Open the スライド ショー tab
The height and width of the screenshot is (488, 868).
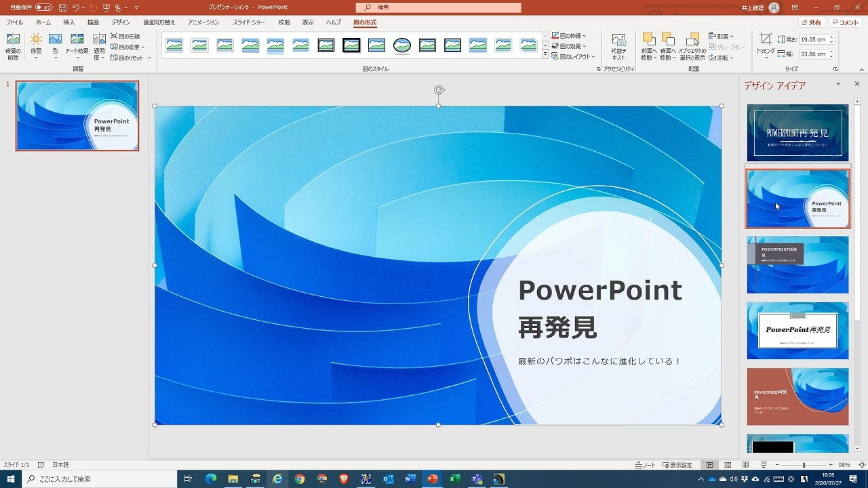point(249,22)
